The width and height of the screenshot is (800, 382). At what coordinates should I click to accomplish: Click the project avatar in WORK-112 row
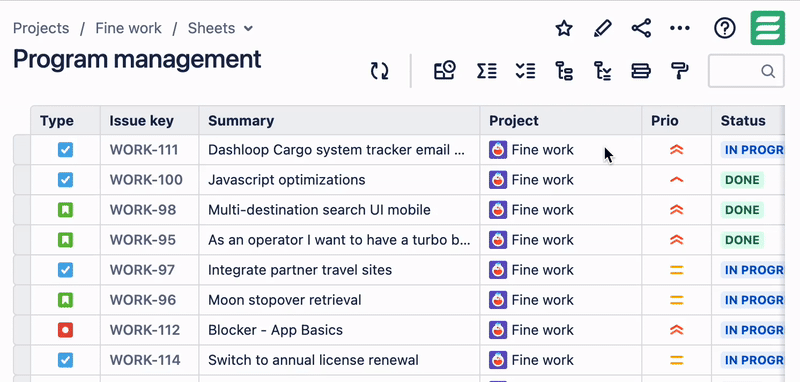[498, 330]
